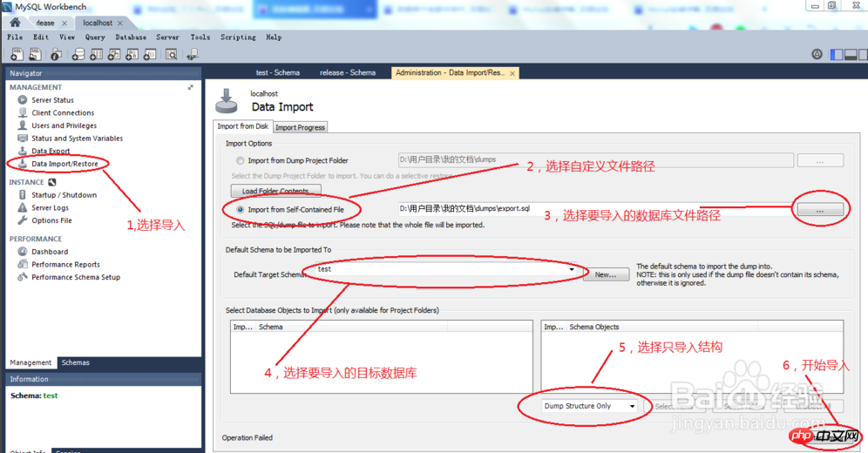The width and height of the screenshot is (868, 453).
Task: Open the performance Dashboard
Action: coord(50,252)
